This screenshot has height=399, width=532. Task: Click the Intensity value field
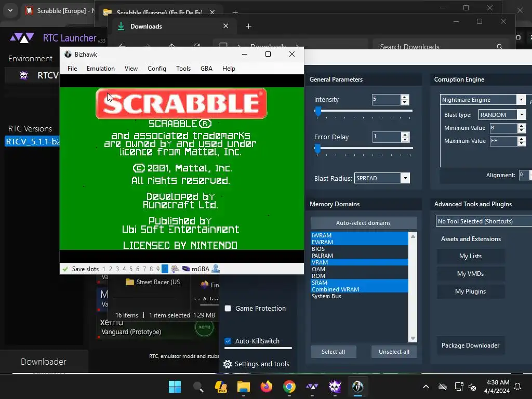(x=386, y=99)
